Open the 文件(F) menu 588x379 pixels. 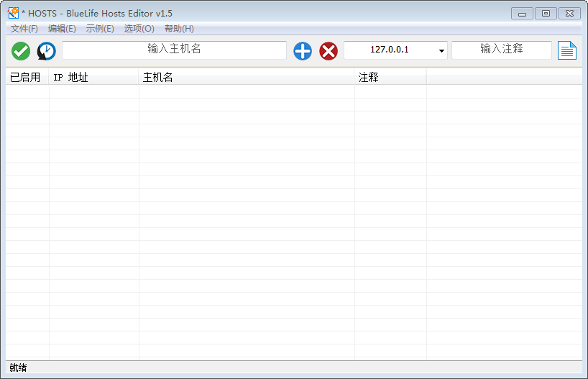[x=24, y=29]
